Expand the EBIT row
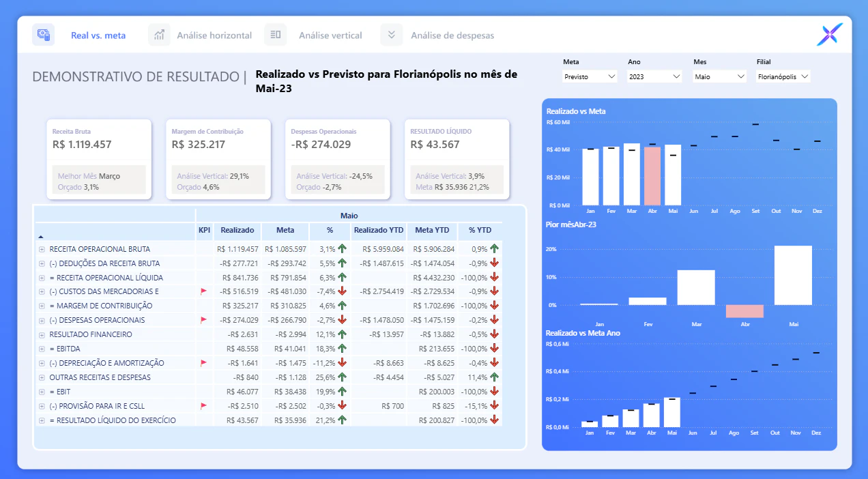Screen dimensions: 868x479 (x=42, y=392)
